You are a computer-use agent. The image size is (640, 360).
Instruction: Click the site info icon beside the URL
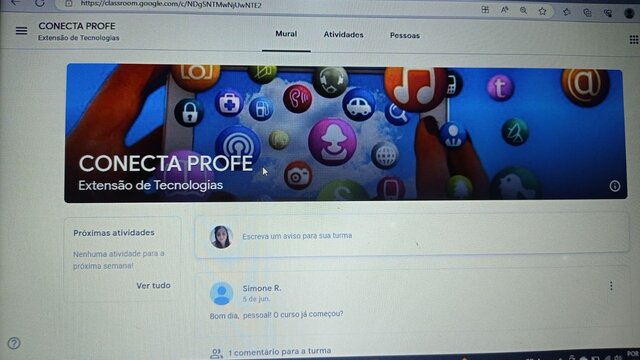pyautogui.click(x=69, y=4)
